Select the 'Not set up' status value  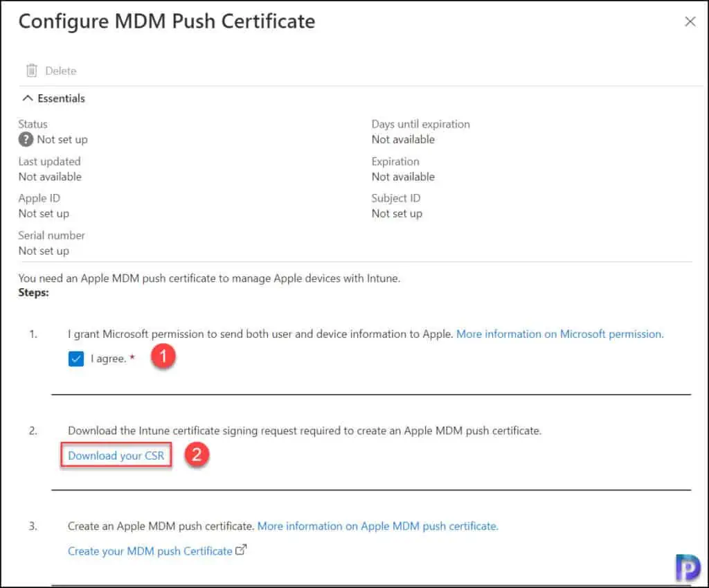62,139
